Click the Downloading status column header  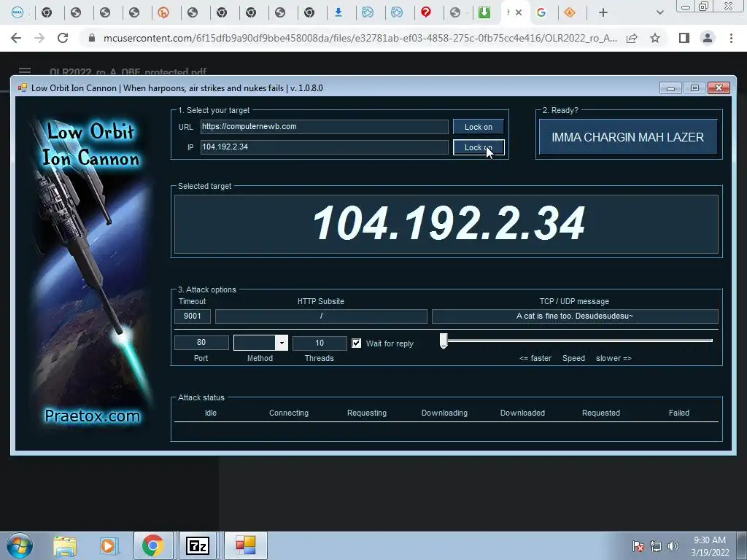pos(444,413)
